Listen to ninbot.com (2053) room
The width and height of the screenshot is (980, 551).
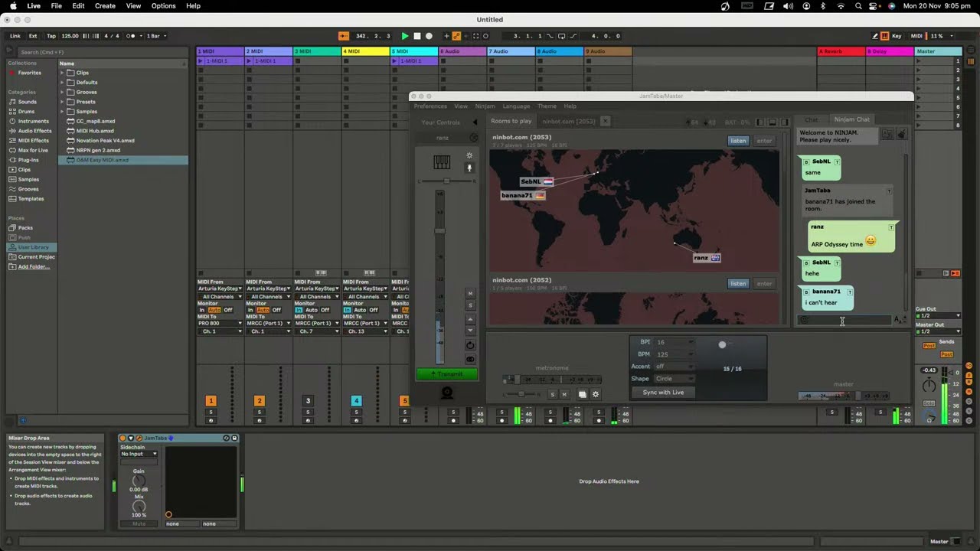coord(738,141)
